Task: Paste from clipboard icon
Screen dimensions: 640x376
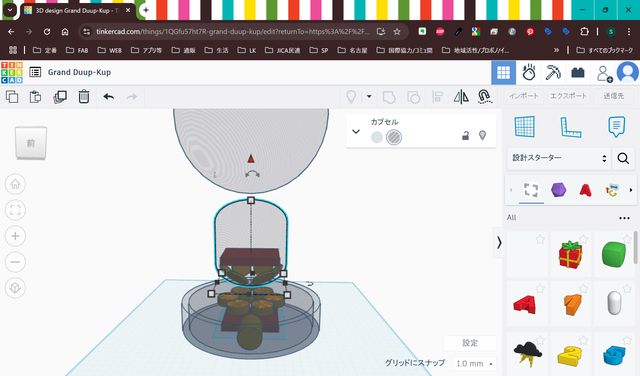Action: point(36,97)
